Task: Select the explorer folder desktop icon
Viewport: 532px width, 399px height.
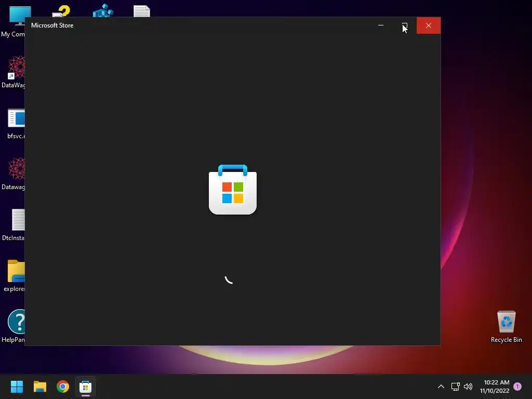Action: click(14, 276)
